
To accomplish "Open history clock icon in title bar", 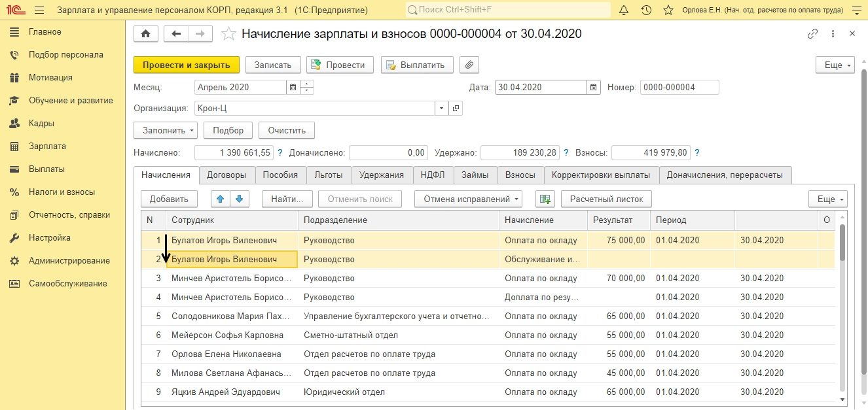I will [646, 10].
